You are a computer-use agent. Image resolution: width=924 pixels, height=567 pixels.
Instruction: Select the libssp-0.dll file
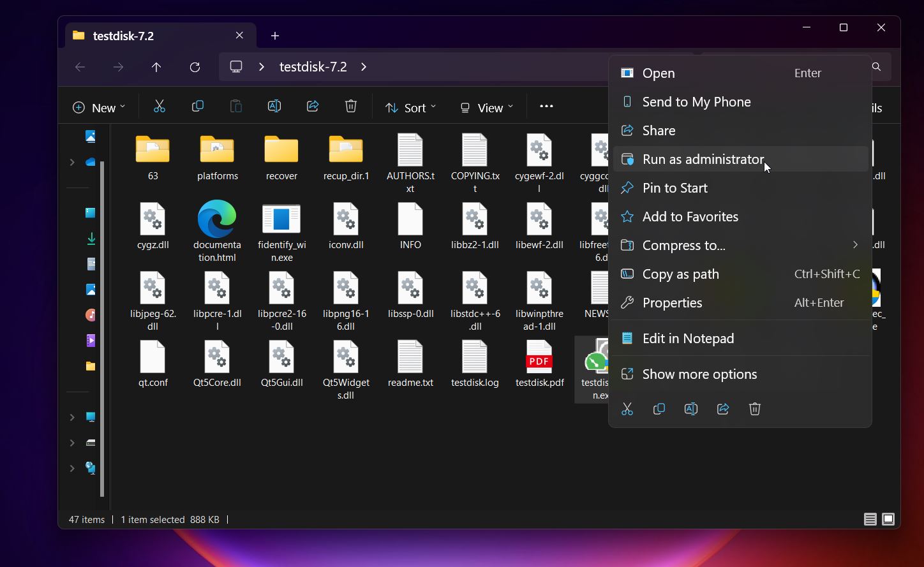(410, 295)
